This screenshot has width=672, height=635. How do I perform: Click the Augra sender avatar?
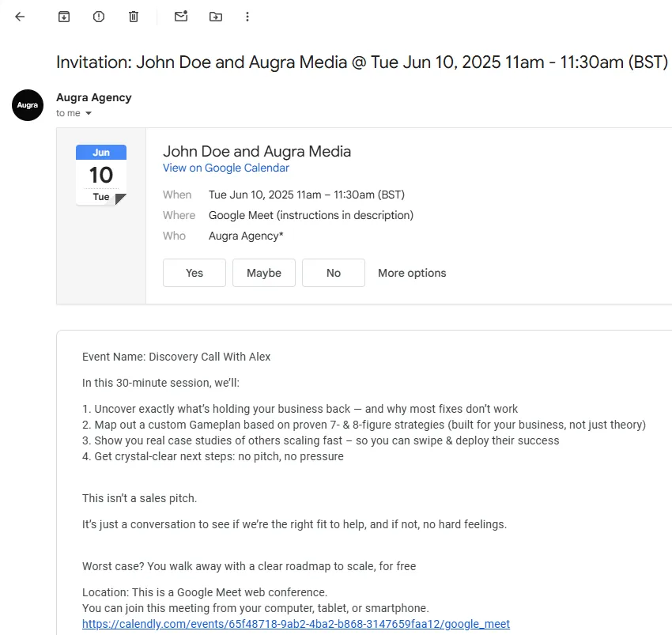pos(28,105)
